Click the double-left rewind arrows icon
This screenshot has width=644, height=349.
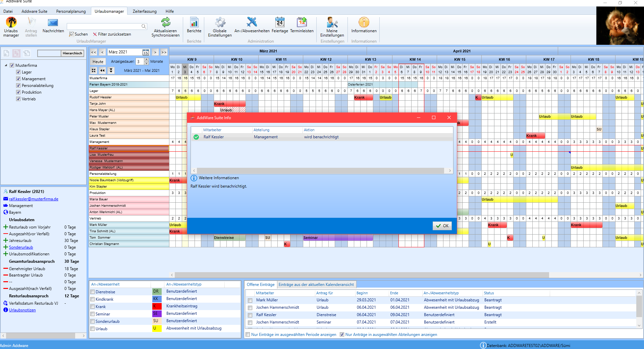pyautogui.click(x=102, y=70)
